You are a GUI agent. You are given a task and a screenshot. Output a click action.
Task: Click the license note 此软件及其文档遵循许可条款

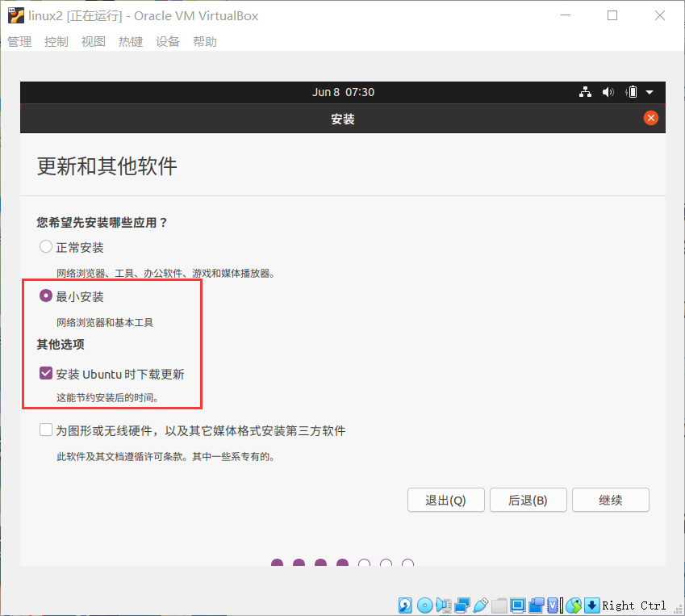(166, 456)
